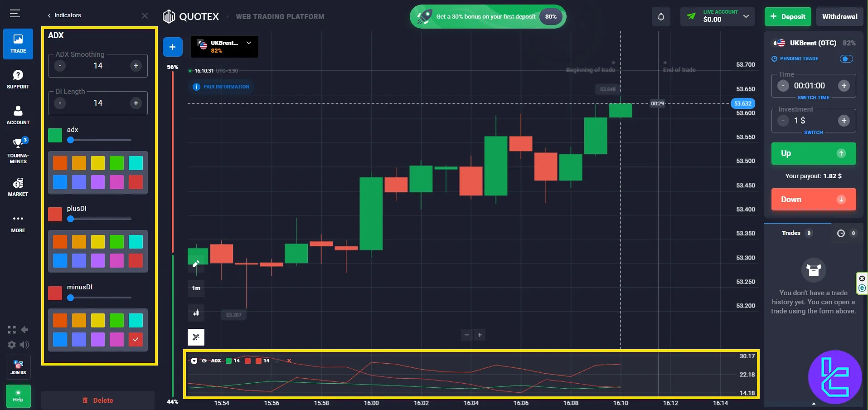The height and width of the screenshot is (410, 868).
Task: Increase ADX Smoothing value
Action: tap(136, 66)
